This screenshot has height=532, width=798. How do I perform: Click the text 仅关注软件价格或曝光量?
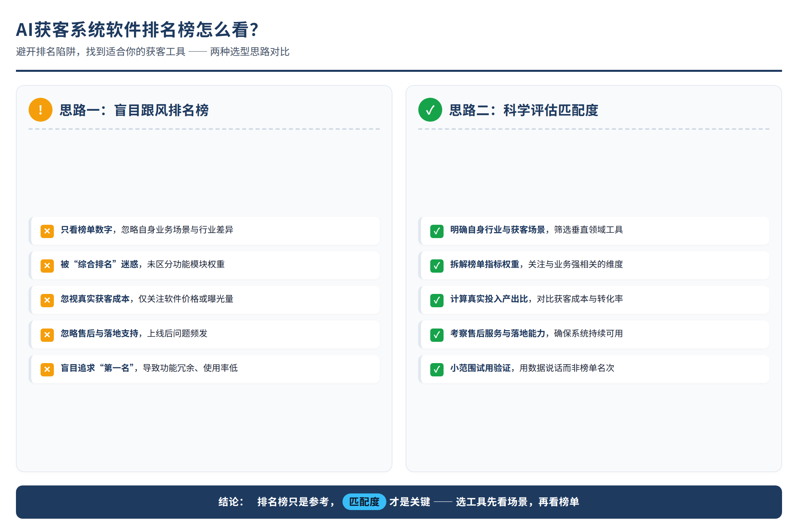(186, 299)
